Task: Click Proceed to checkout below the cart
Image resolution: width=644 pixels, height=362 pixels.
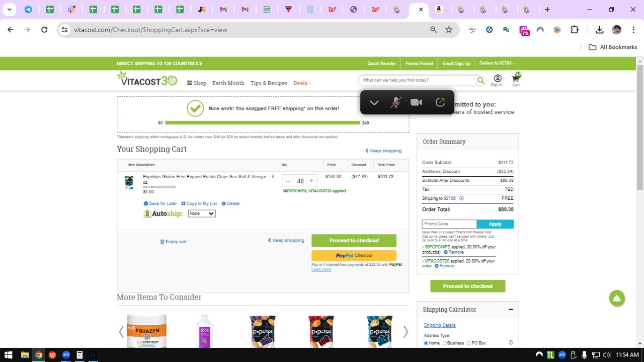Action: point(354,240)
